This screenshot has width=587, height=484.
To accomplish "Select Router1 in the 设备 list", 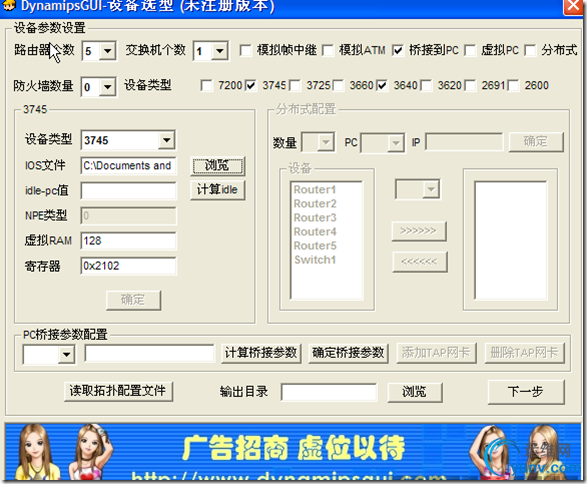I will coord(315,190).
